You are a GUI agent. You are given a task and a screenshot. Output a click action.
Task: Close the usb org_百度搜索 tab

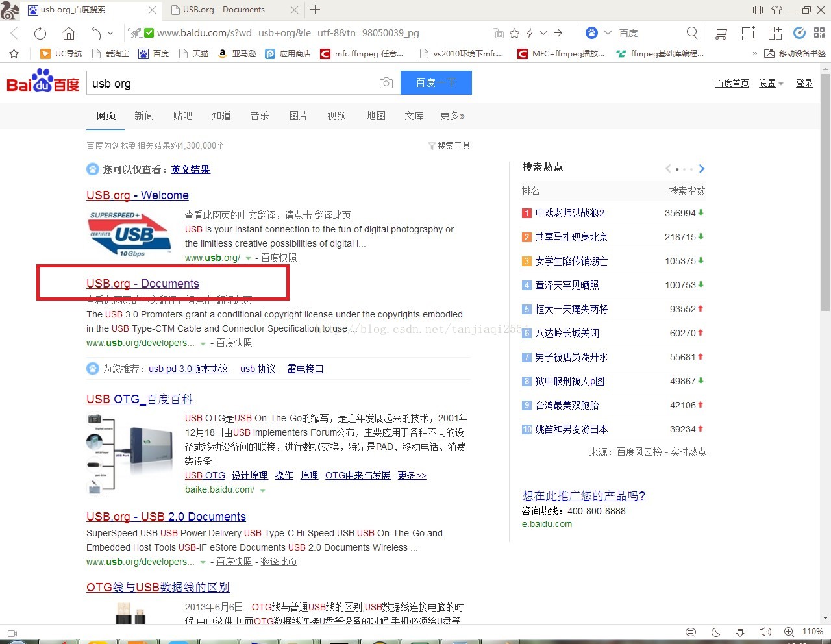pyautogui.click(x=152, y=10)
